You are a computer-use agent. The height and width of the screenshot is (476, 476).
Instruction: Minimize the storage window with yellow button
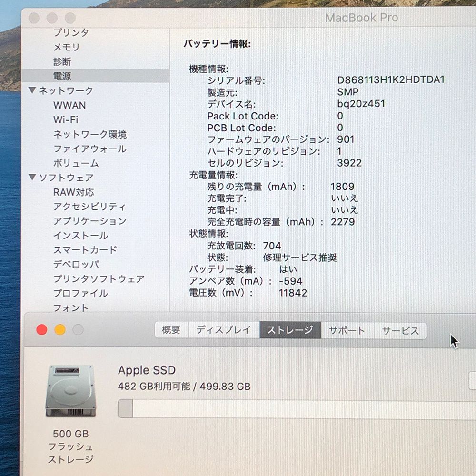pyautogui.click(x=60, y=330)
